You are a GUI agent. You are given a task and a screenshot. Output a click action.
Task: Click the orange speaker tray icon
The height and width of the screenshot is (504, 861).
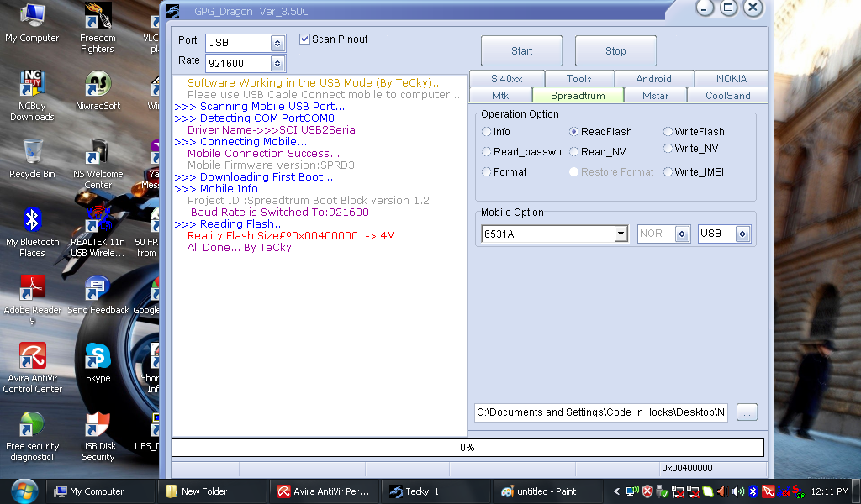[x=722, y=491]
